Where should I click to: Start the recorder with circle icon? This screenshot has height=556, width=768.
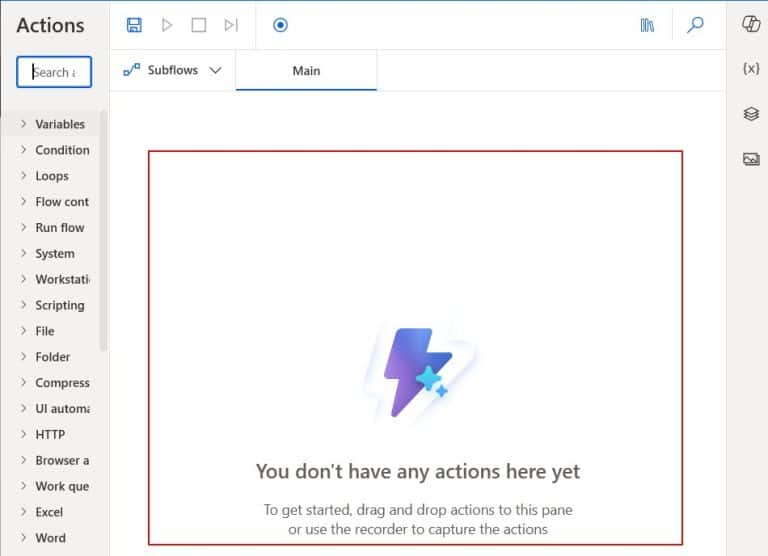[x=280, y=25]
